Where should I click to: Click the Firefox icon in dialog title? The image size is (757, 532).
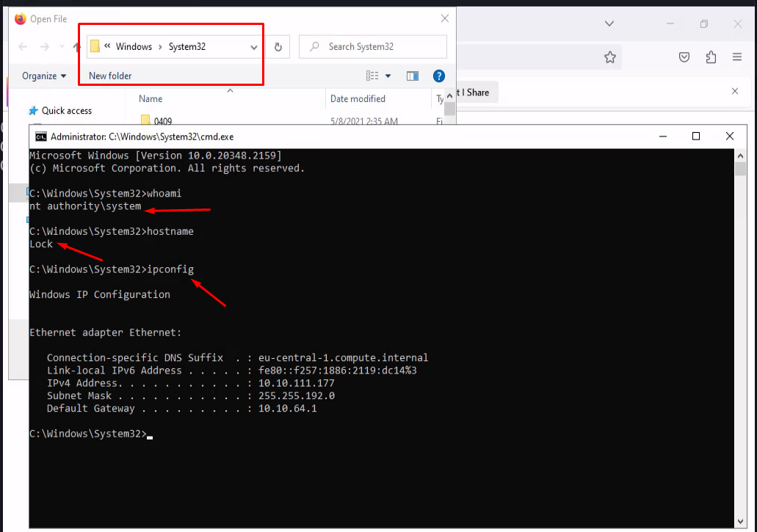coord(21,19)
